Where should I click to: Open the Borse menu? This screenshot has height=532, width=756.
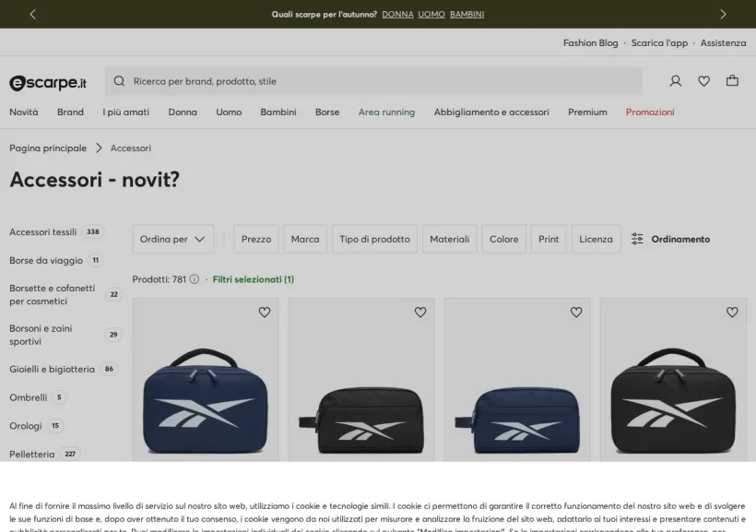[x=327, y=112]
